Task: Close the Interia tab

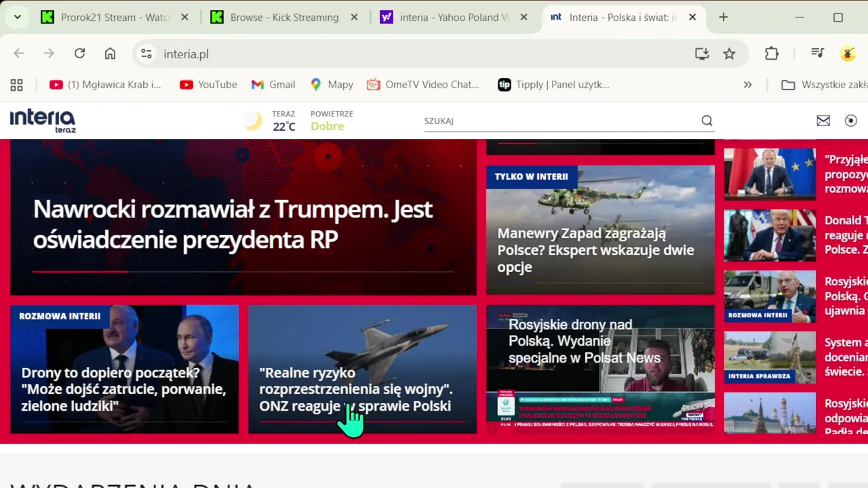Action: pos(692,18)
